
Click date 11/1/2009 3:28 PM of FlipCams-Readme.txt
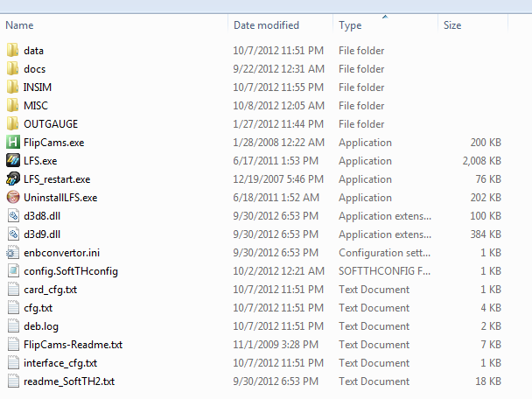pyautogui.click(x=276, y=345)
